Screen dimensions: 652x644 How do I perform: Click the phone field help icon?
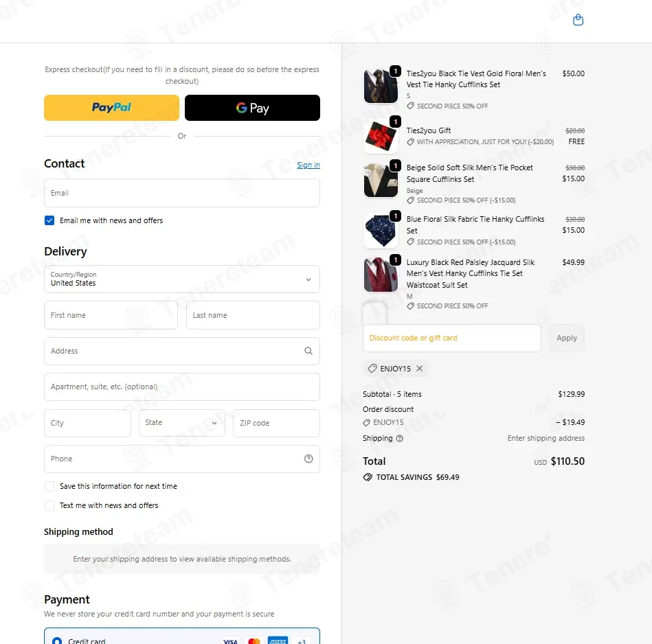click(x=308, y=459)
